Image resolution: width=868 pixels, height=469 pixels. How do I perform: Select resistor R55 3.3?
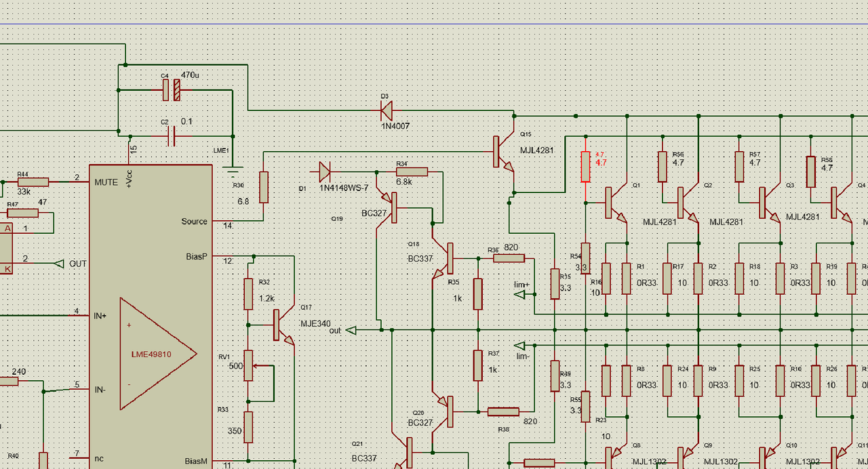pyautogui.click(x=585, y=407)
